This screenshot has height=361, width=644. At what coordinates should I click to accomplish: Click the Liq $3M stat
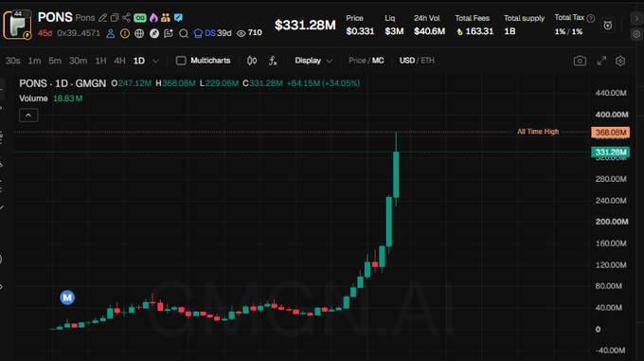394,25
